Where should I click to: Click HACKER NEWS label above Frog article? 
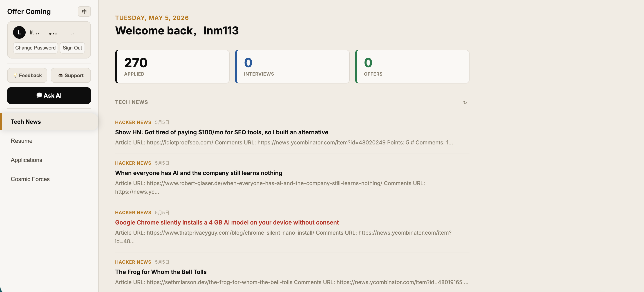(x=133, y=262)
